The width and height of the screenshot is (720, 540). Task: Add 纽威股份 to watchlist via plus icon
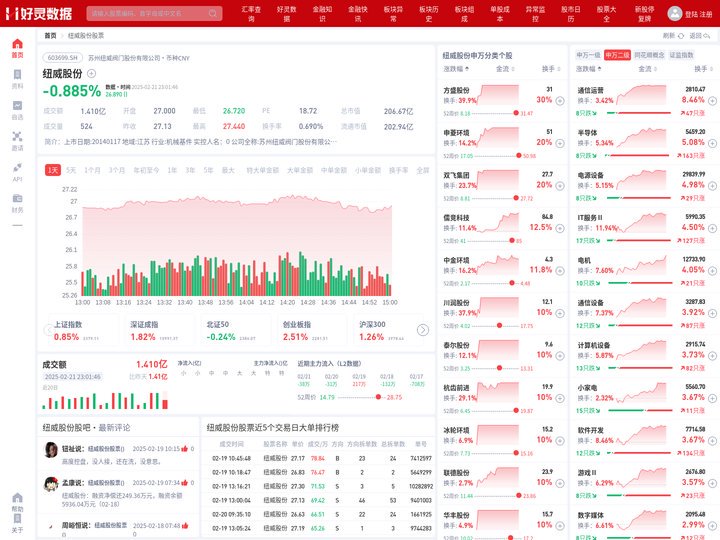[91, 73]
